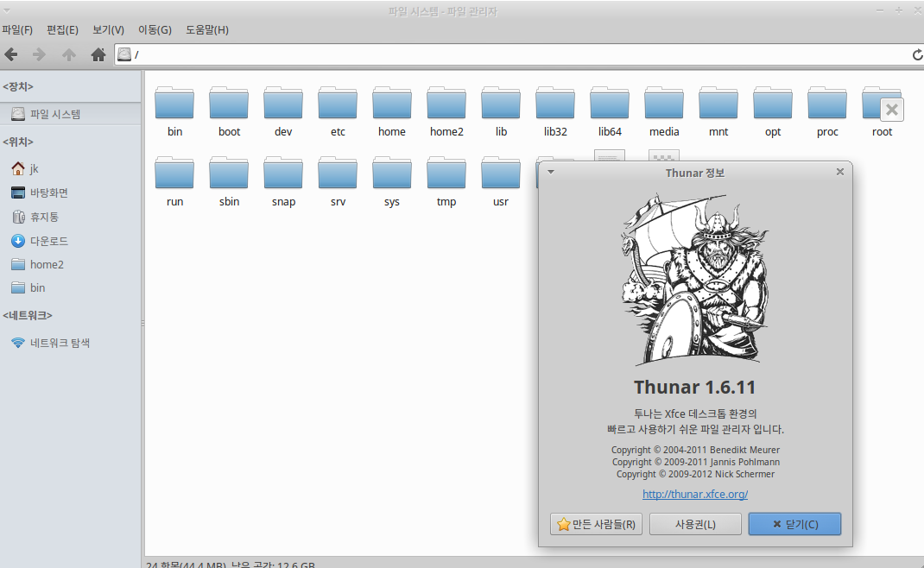This screenshot has width=924, height=568.
Task: Select the home2 folder in the file view
Action: pos(446,112)
